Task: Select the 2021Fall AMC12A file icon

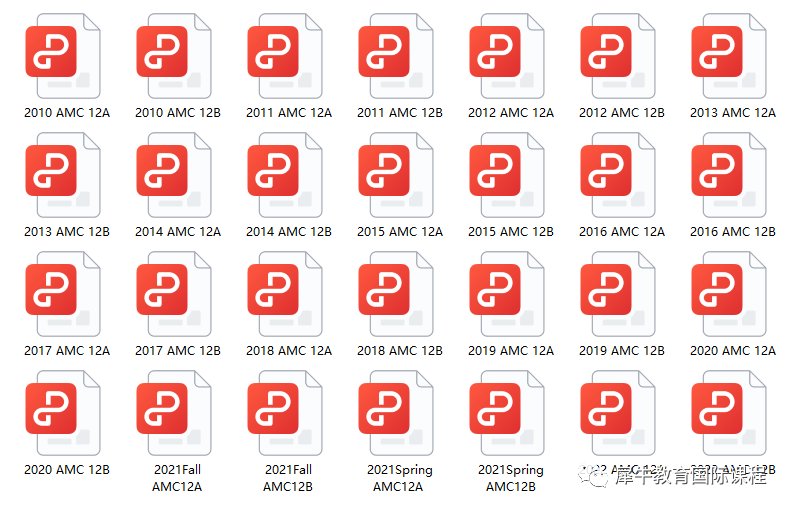Action: [173, 410]
